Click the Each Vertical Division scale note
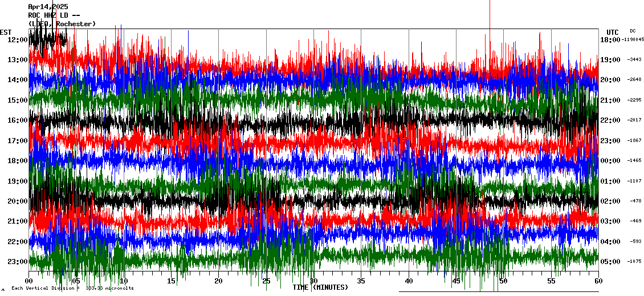 pos(72,288)
